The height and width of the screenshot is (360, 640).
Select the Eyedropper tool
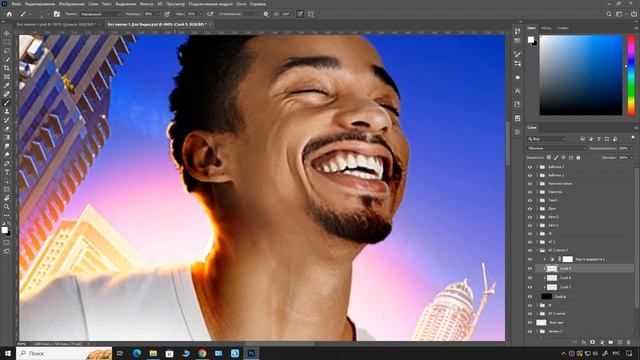click(x=7, y=85)
